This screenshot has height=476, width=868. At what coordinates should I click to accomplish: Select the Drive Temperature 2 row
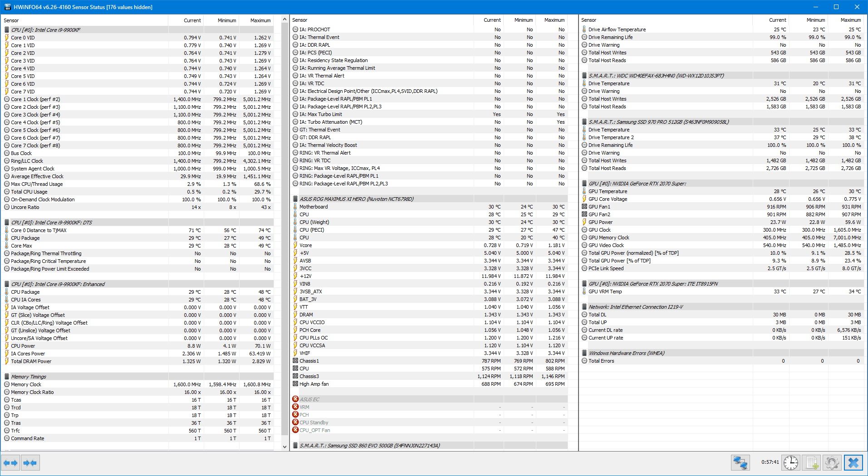(x=722, y=137)
